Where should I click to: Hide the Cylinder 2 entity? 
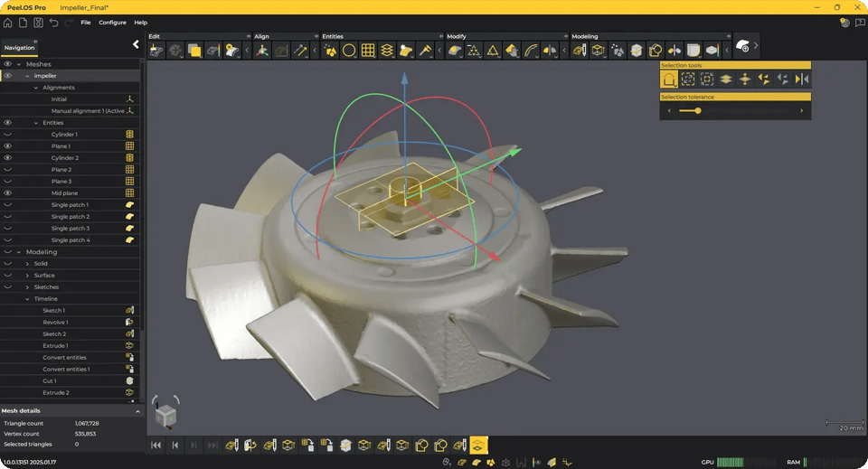7,157
